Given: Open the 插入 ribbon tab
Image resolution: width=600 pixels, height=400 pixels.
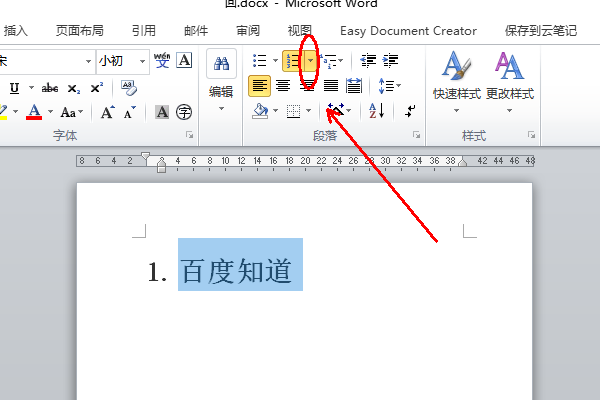Looking at the screenshot, I should point(16,30).
